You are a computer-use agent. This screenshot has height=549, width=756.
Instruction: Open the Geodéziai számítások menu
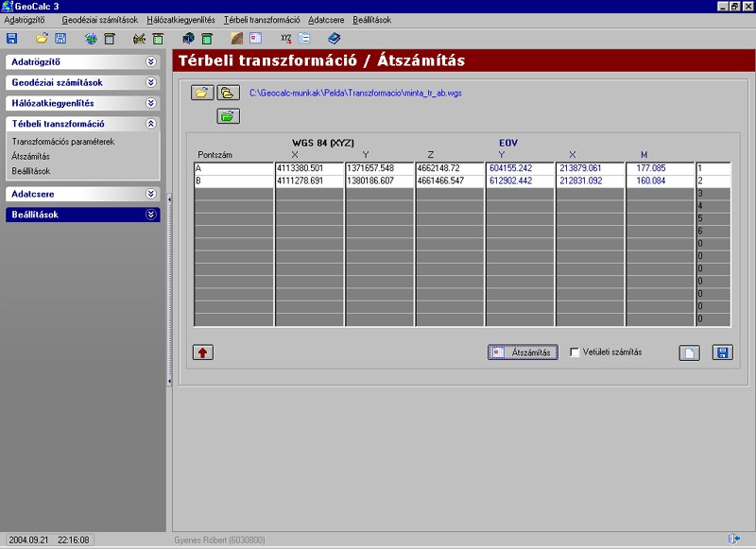[100, 20]
